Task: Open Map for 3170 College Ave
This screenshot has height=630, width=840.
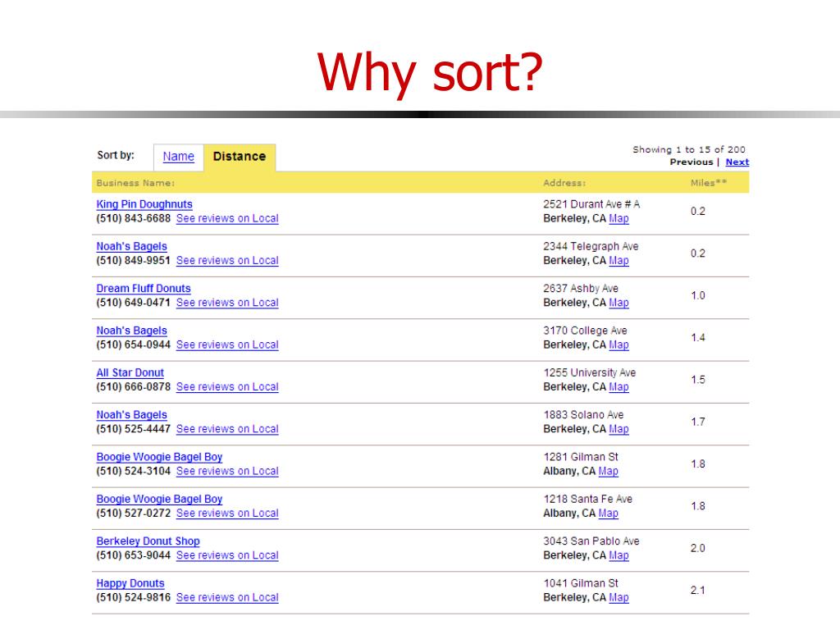Action: click(x=619, y=345)
